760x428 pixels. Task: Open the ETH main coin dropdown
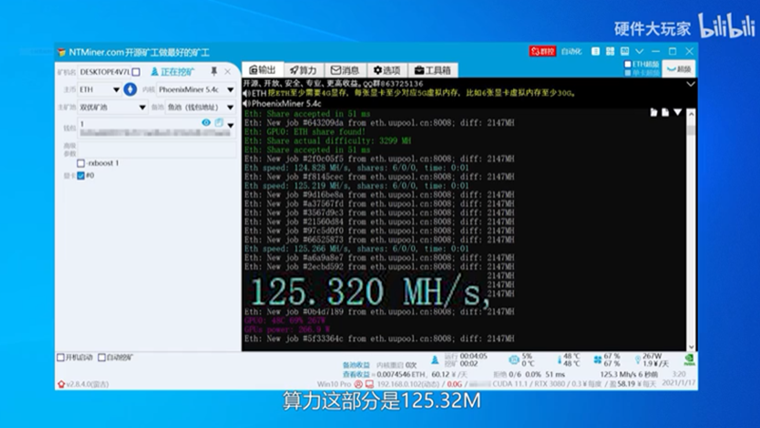point(98,89)
